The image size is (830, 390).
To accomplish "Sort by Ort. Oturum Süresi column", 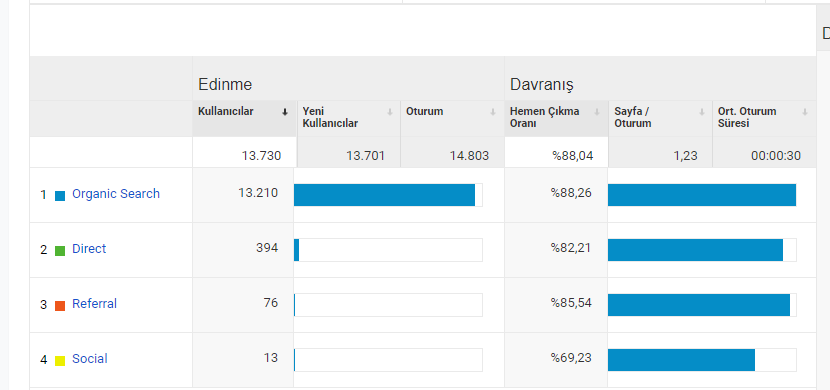I will 764,119.
